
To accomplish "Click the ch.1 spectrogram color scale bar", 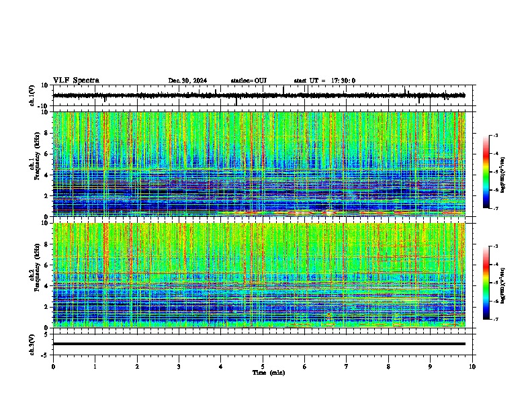I will point(486,172).
